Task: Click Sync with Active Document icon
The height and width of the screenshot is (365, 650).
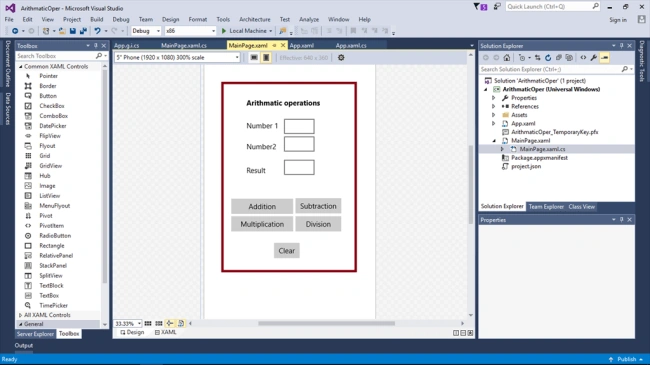Action: coord(538,58)
